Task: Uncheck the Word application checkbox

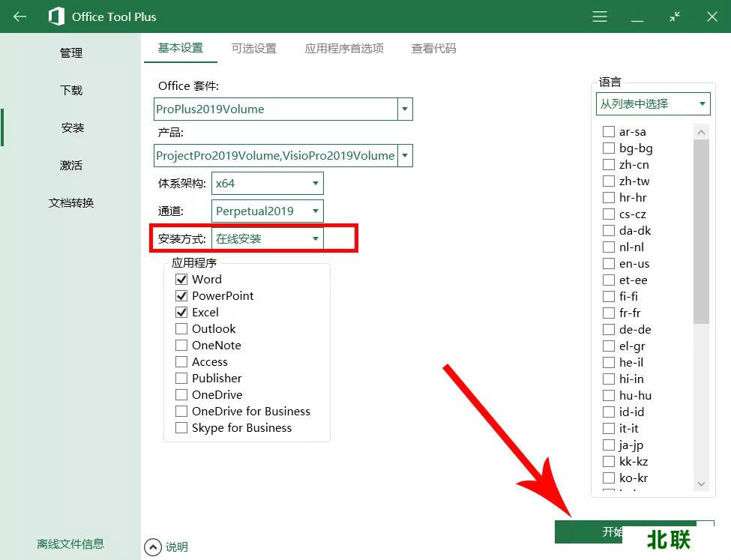Action: coord(181,279)
